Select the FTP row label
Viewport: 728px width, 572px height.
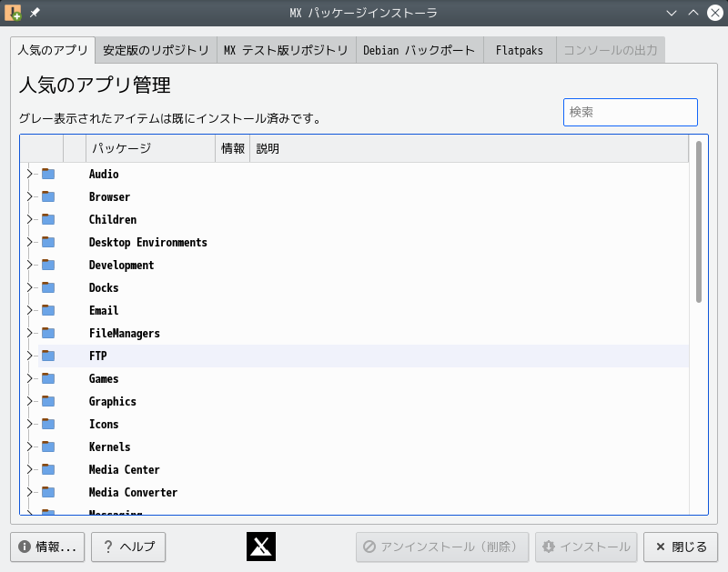98,356
